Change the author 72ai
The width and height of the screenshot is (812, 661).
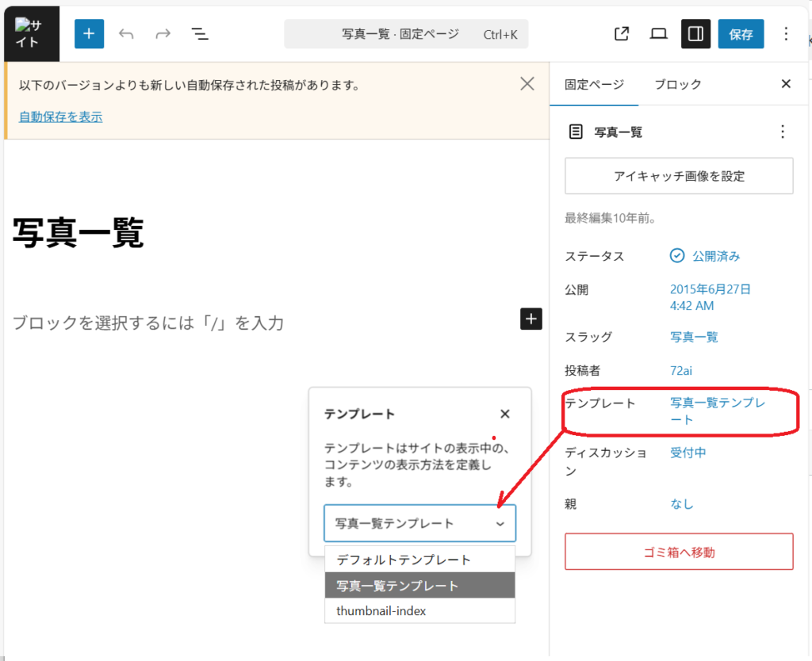coord(681,371)
